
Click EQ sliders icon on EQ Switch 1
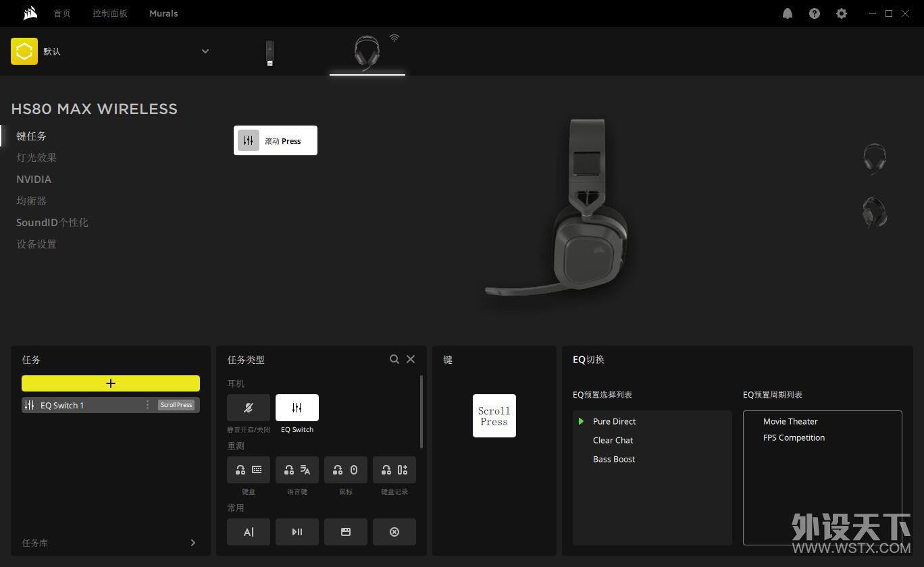pyautogui.click(x=29, y=405)
